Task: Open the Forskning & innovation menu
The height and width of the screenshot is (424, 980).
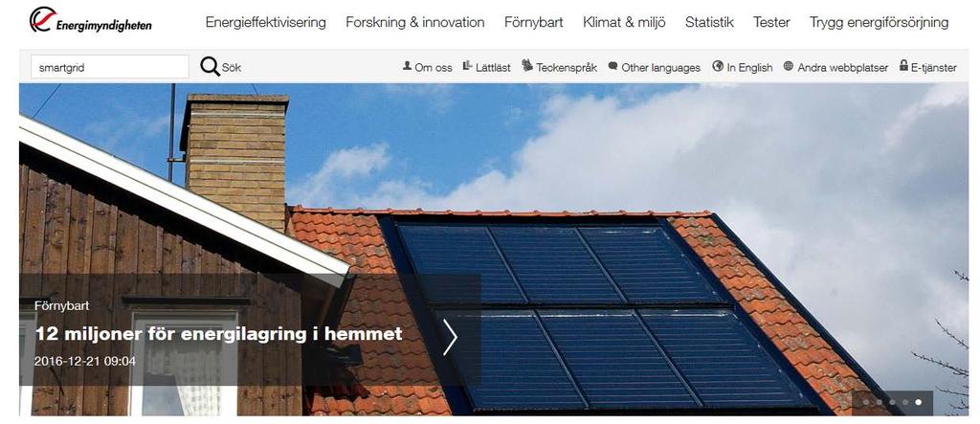Action: click(x=415, y=23)
